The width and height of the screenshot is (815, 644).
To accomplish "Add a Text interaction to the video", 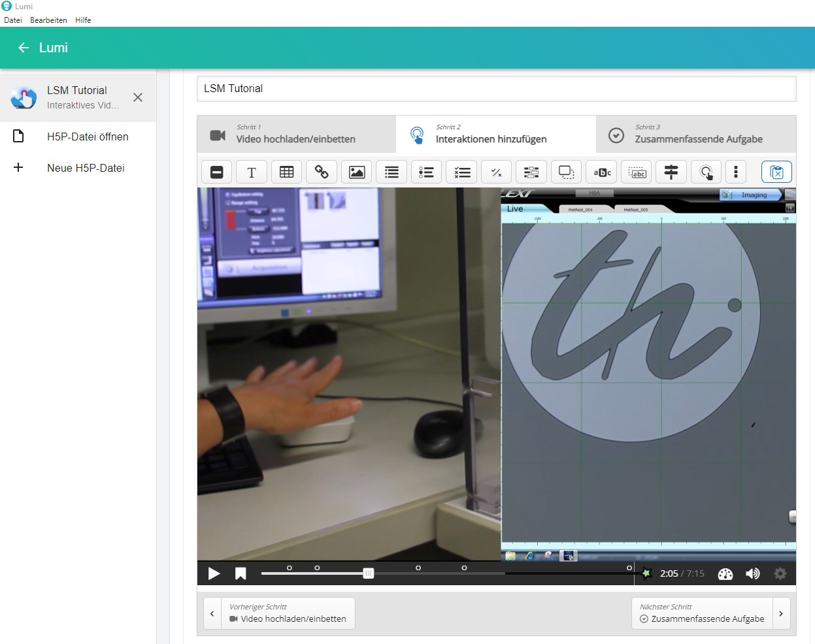I will [251, 172].
